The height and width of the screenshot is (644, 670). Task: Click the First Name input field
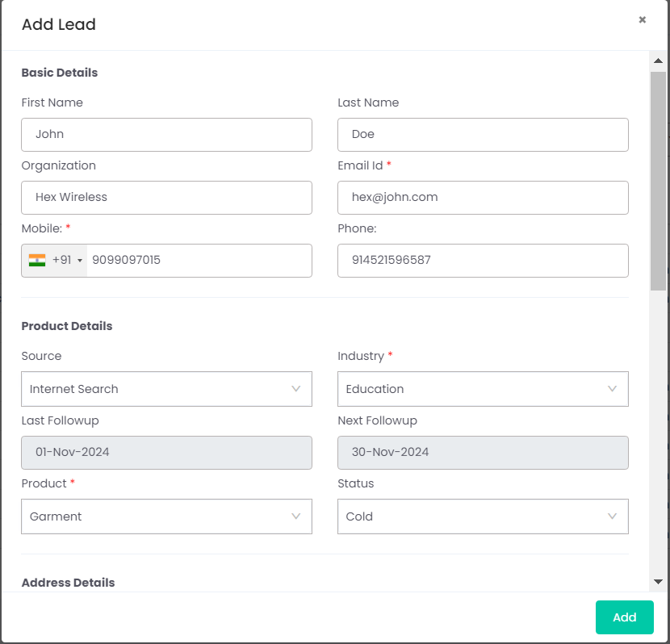(x=166, y=134)
